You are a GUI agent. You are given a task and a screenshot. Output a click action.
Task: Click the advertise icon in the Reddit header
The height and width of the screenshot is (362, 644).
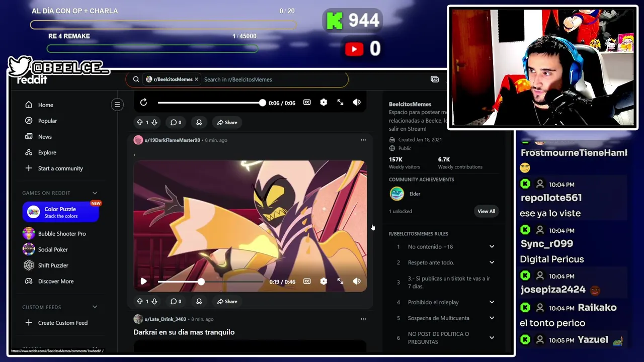coord(435,79)
